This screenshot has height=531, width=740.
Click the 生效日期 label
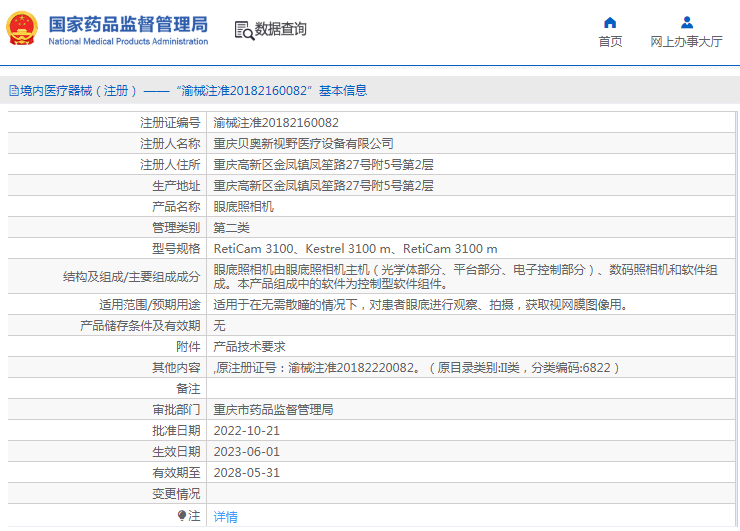click(x=177, y=452)
